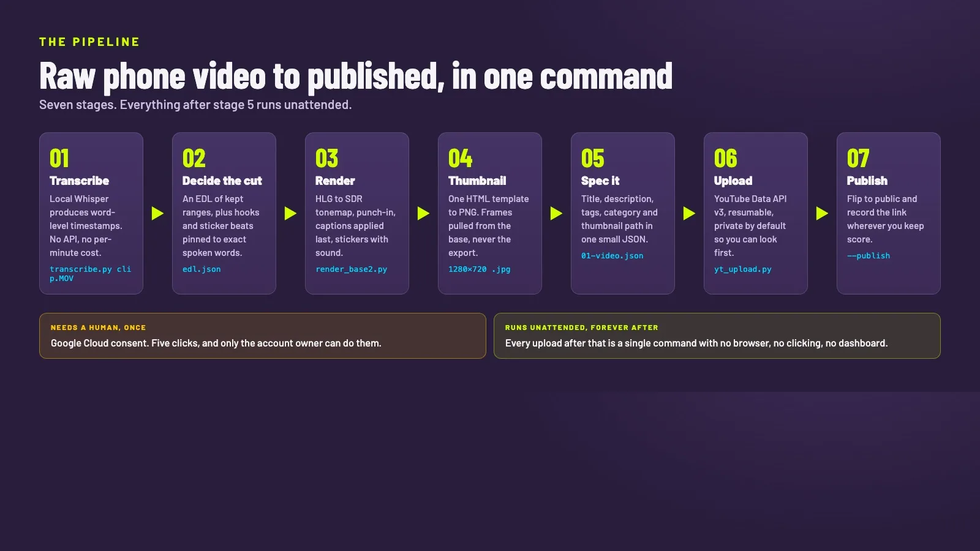The height and width of the screenshot is (551, 980).
Task: Click the 'transcribe.py clip.MOV' code text
Action: pyautogui.click(x=91, y=274)
